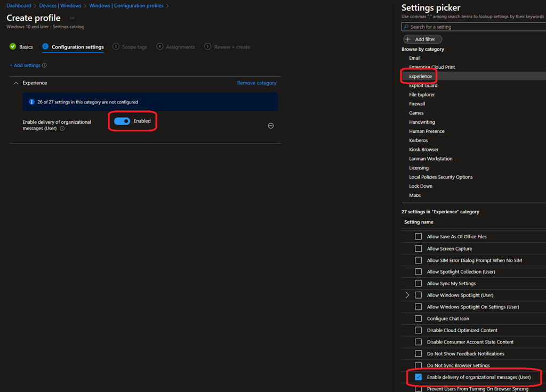Click the Remove category link
The width and height of the screenshot is (546, 392).
coord(256,83)
